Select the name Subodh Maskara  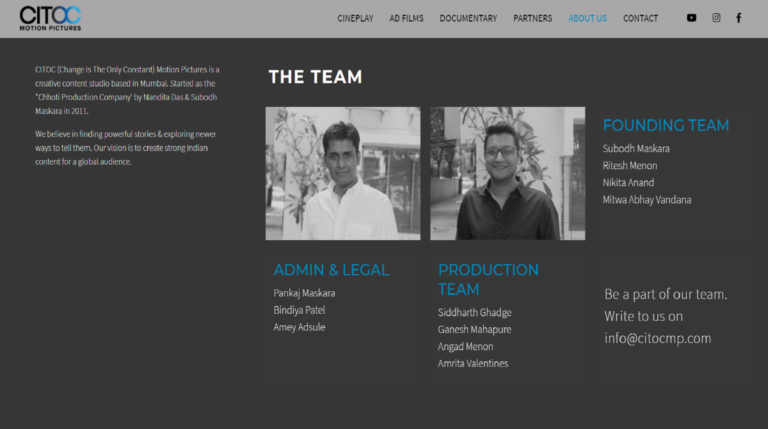click(x=636, y=148)
